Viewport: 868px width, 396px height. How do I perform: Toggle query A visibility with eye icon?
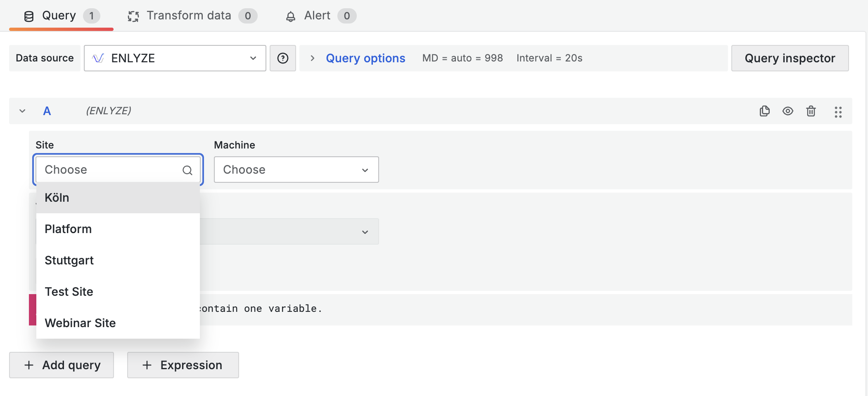click(787, 111)
